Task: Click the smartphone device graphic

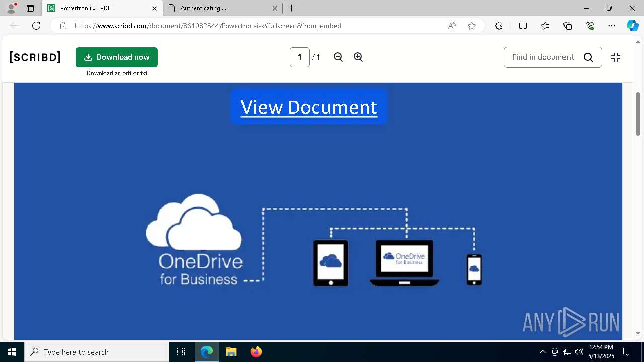Action: pyautogui.click(x=474, y=269)
